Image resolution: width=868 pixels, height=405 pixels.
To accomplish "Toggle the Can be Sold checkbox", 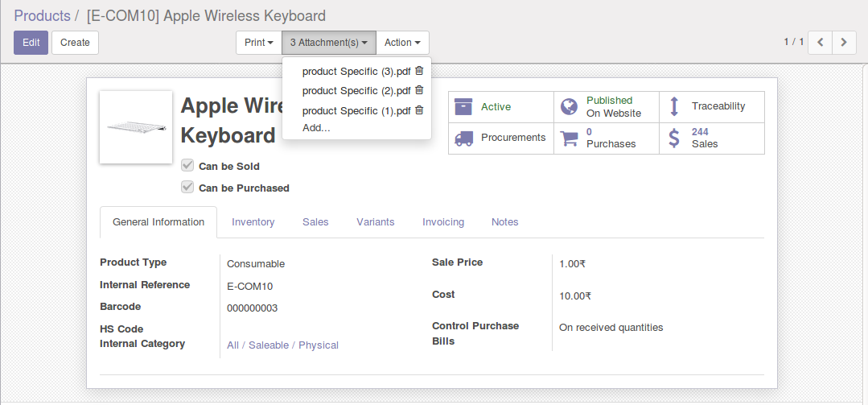I will point(187,166).
